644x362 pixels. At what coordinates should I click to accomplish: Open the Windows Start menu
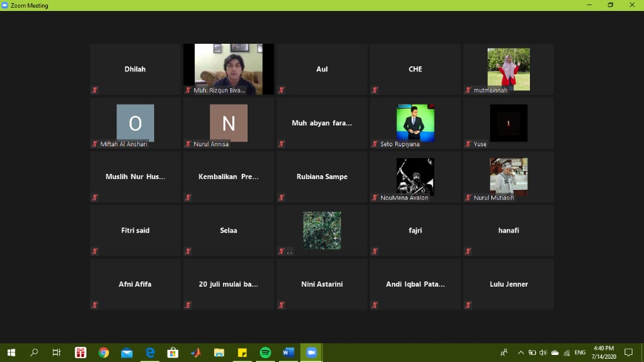click(x=11, y=352)
